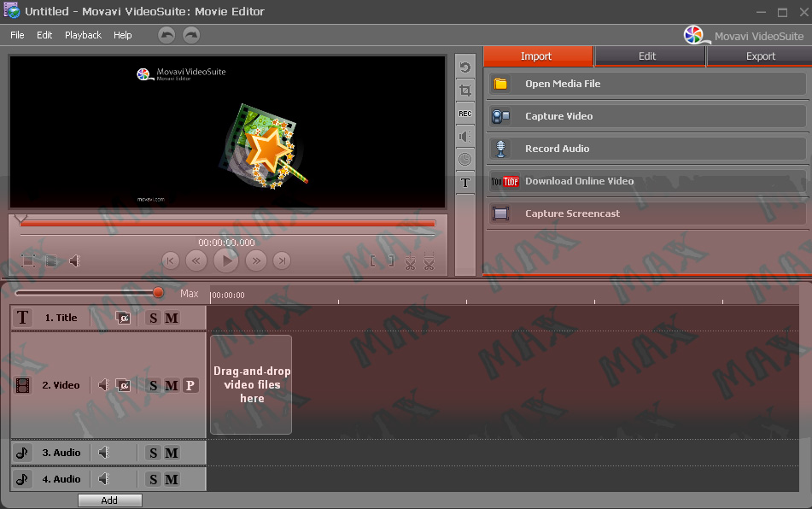
Task: Click the REC record button
Action: pyautogui.click(x=465, y=114)
